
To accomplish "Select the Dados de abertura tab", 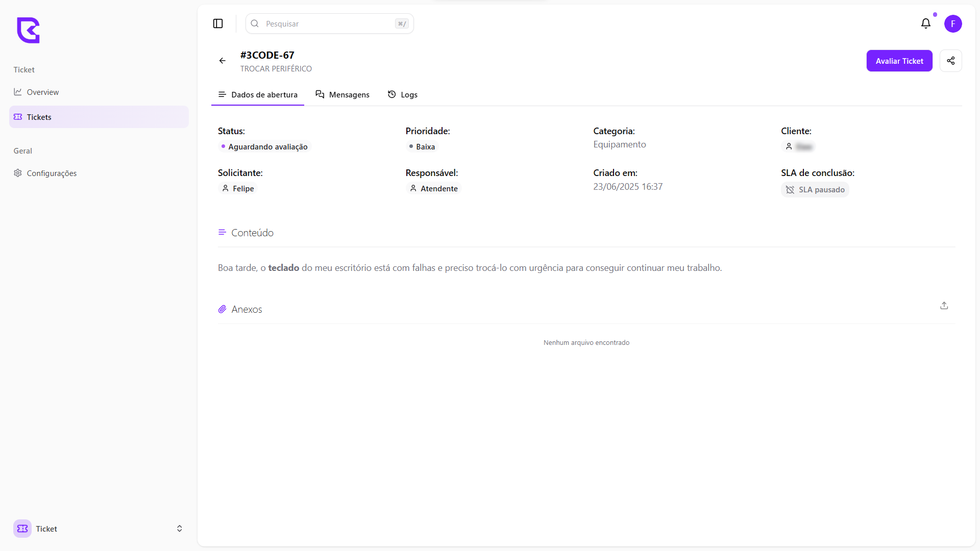I will click(258, 95).
